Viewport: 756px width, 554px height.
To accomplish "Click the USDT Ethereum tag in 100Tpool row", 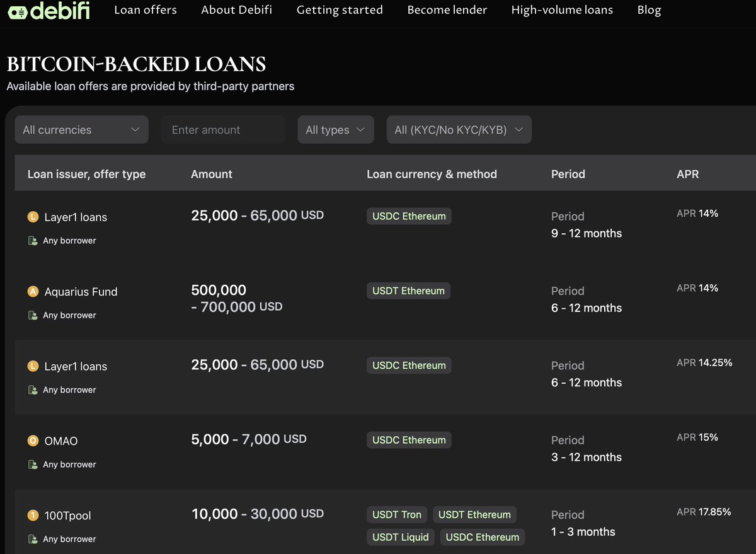I will pyautogui.click(x=474, y=515).
